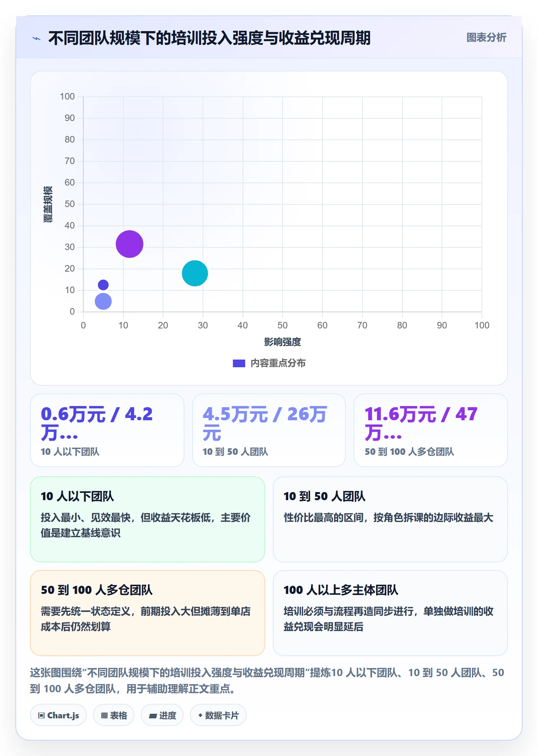This screenshot has width=538, height=756.
Task: Click the 50 到 100 人多仓团队 caption under 11.6万元
Action: 409,452
